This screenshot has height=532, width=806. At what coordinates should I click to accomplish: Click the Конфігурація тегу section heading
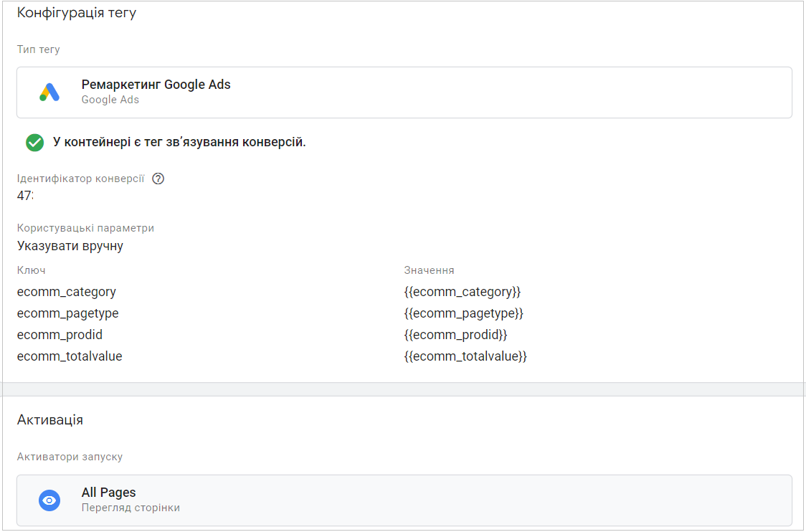[77, 13]
